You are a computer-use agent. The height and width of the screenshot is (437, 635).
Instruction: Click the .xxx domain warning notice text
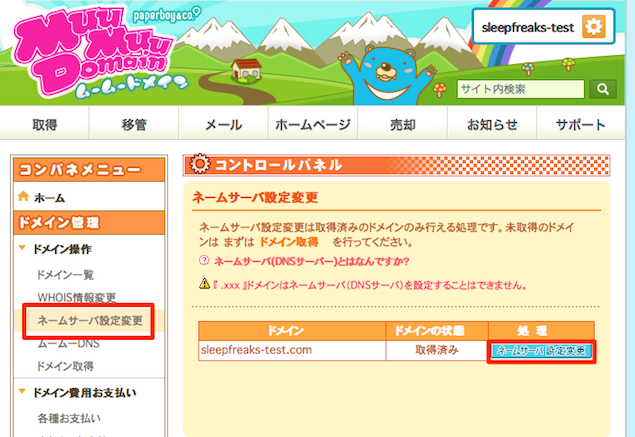click(x=370, y=285)
